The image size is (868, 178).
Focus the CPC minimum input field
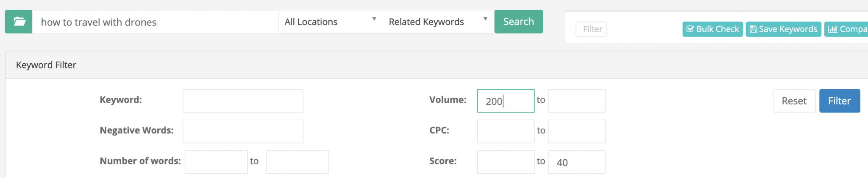pyautogui.click(x=506, y=131)
